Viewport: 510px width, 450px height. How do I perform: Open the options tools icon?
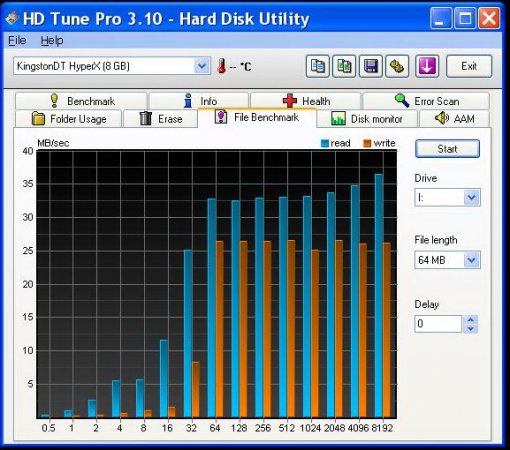[397, 66]
